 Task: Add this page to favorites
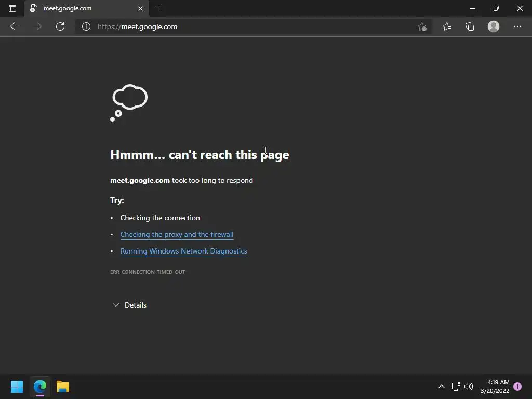422,26
